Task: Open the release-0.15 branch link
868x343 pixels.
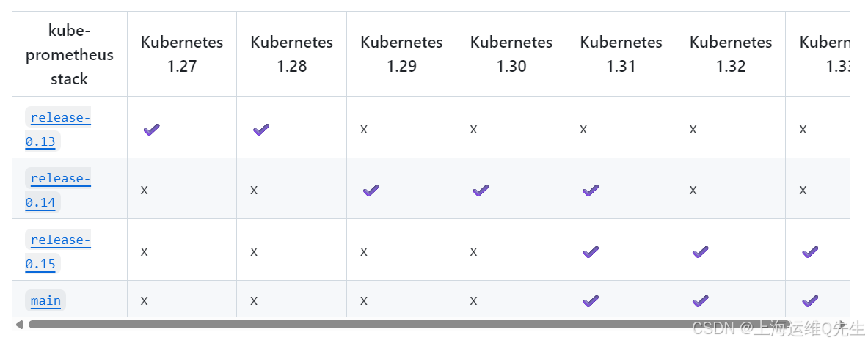Action: click(x=58, y=251)
